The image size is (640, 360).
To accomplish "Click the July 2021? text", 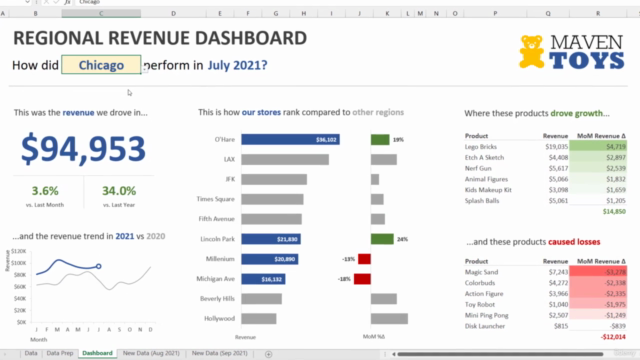I will tap(238, 65).
